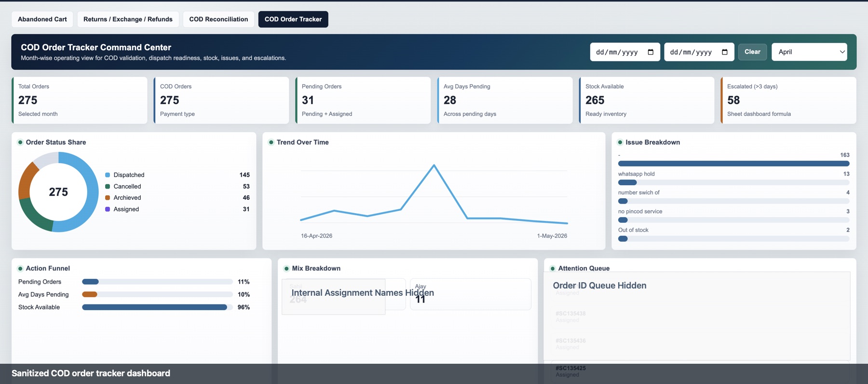Switch to Returns / Exchange / Refunds tab
This screenshot has width=868, height=384.
(x=128, y=19)
